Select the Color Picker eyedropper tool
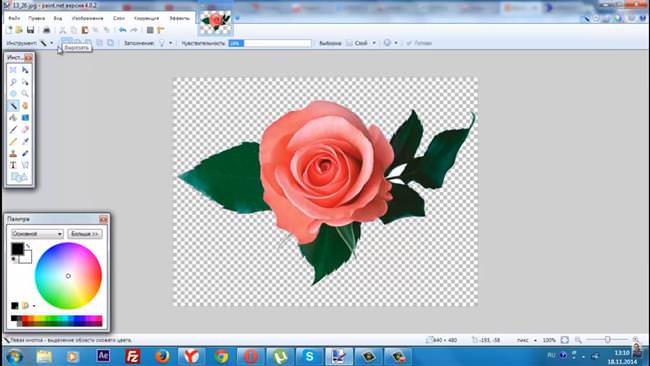 coord(25,142)
